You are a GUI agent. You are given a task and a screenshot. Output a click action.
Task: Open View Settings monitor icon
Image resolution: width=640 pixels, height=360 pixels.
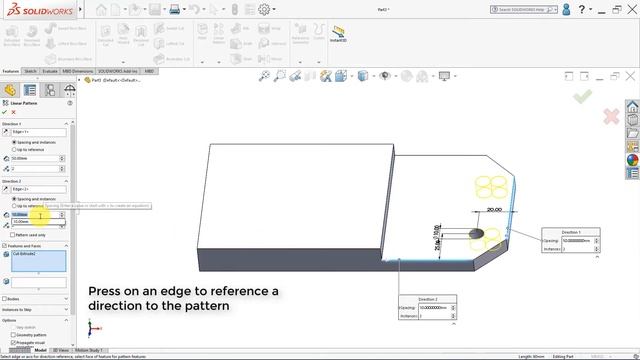[444, 76]
